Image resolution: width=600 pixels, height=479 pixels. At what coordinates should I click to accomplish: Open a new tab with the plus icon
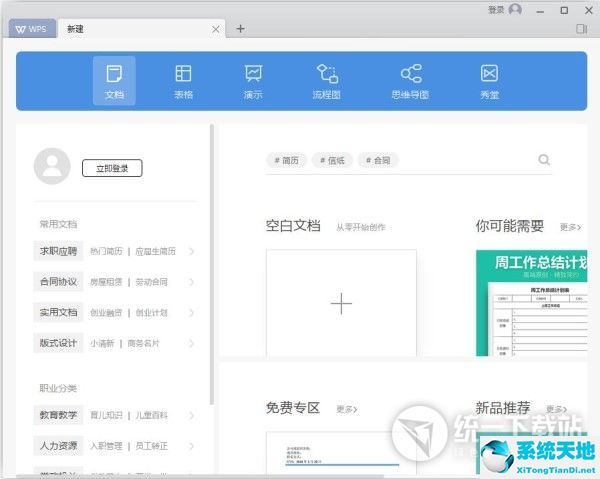click(240, 29)
